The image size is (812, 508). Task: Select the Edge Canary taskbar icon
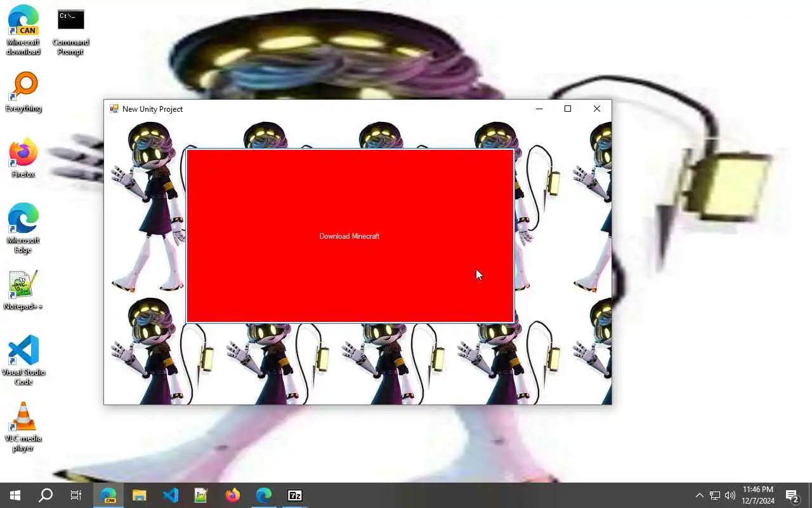[108, 495]
